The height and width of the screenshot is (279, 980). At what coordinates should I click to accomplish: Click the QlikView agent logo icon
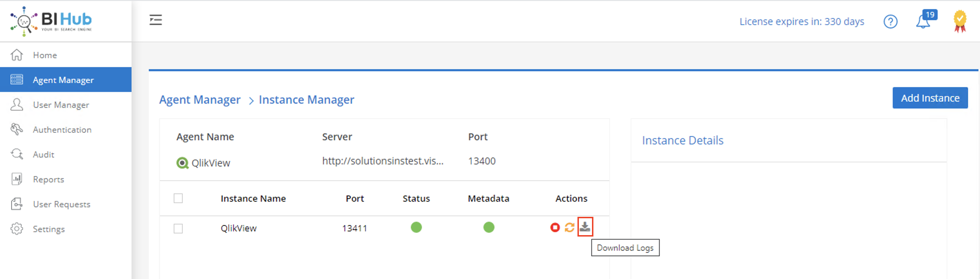(182, 163)
